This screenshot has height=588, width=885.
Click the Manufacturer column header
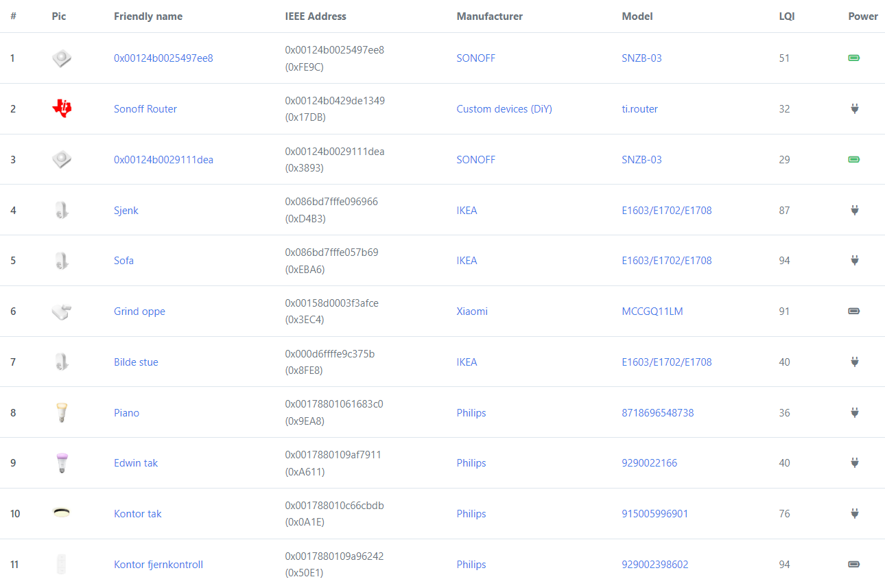point(489,16)
